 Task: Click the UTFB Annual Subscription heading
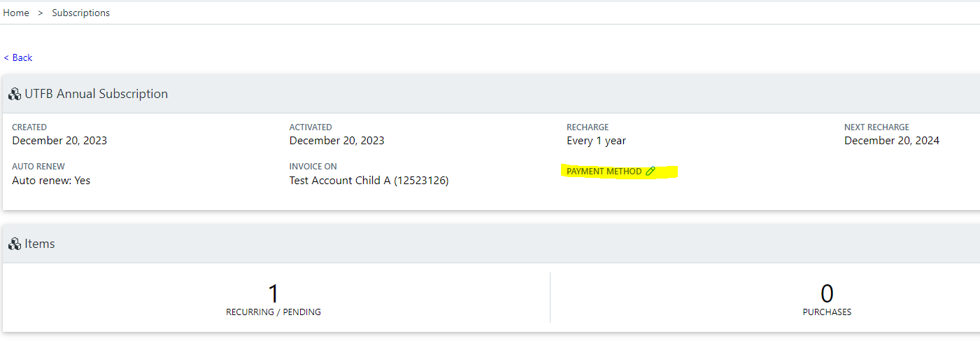[96, 94]
